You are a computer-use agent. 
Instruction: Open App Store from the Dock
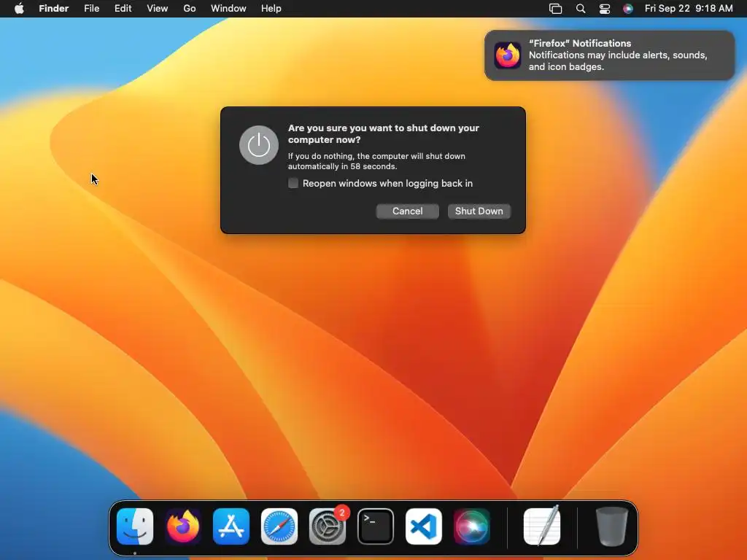coord(231,526)
